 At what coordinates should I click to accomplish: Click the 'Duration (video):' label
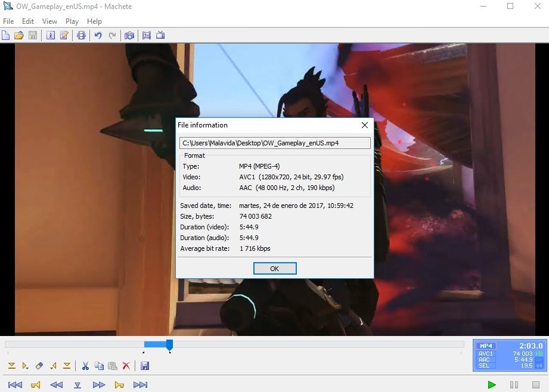(x=204, y=227)
